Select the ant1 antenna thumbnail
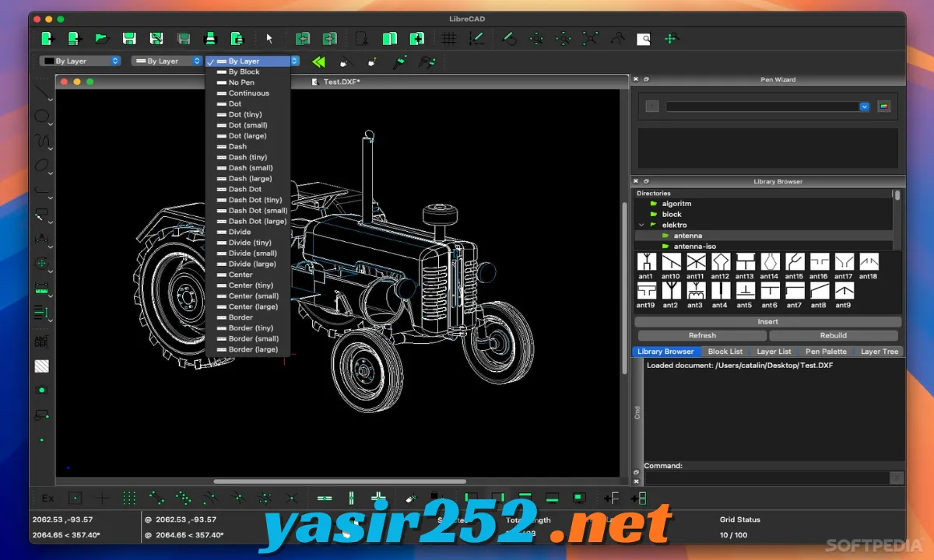The height and width of the screenshot is (560, 934). (x=646, y=265)
